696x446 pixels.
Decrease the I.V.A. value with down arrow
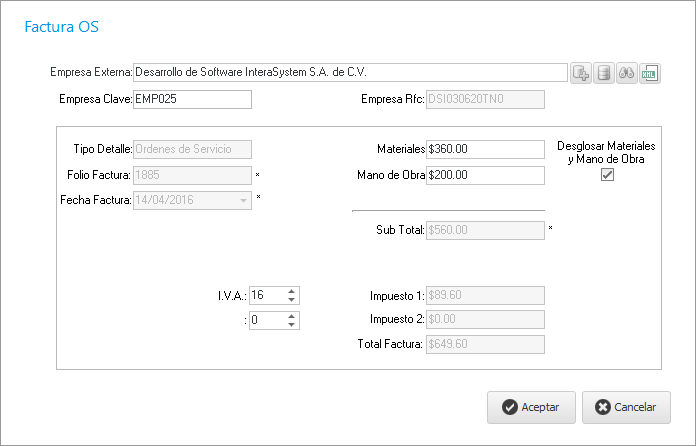291,299
